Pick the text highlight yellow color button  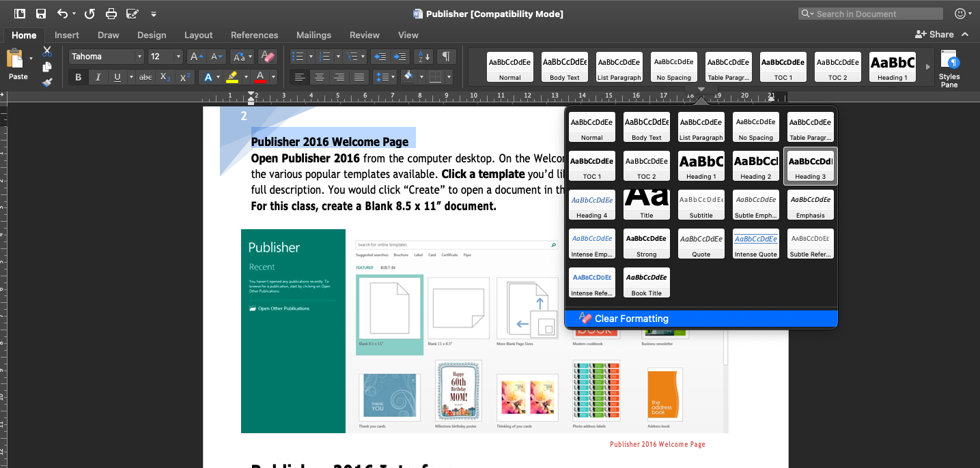click(x=232, y=77)
